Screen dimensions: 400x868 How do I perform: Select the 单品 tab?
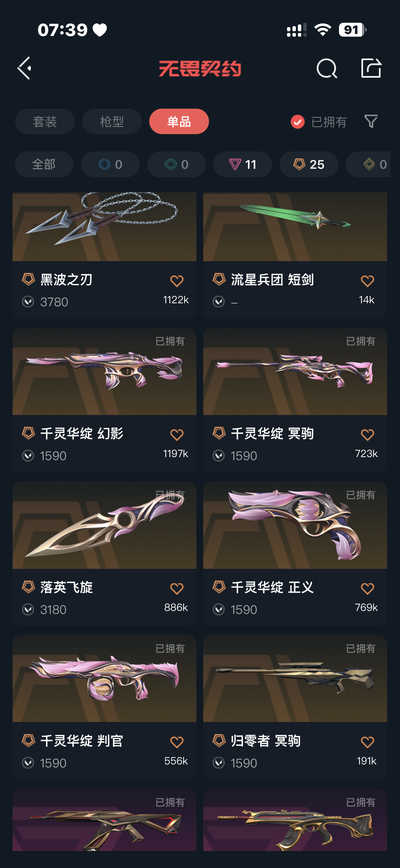[179, 121]
